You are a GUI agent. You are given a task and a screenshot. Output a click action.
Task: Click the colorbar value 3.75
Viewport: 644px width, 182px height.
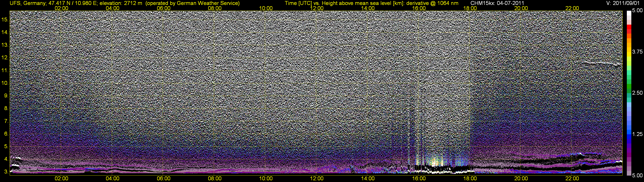click(637, 52)
